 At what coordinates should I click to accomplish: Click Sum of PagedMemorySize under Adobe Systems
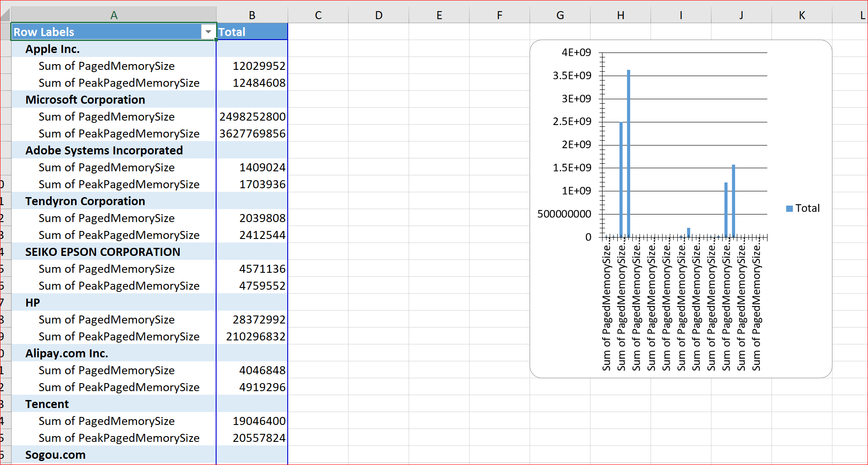pyautogui.click(x=107, y=167)
